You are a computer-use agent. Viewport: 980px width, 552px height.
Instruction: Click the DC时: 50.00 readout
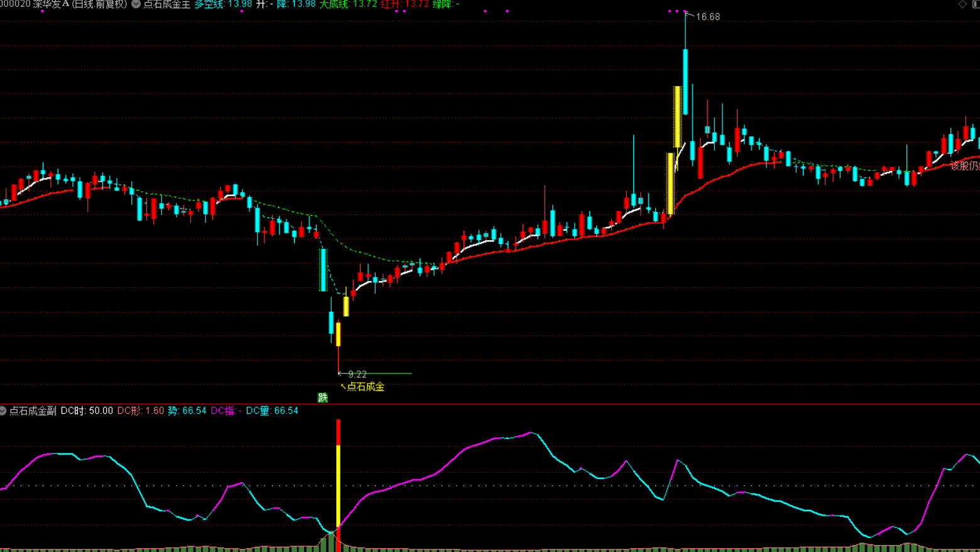pos(87,411)
